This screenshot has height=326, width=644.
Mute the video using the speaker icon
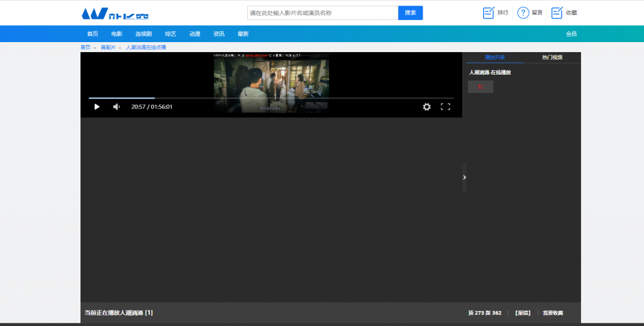point(116,107)
